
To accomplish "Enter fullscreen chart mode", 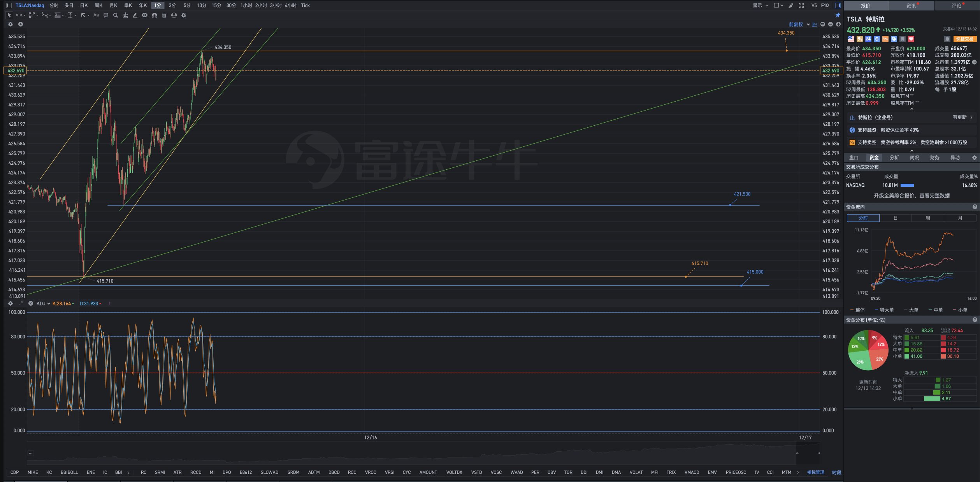I will [801, 5].
